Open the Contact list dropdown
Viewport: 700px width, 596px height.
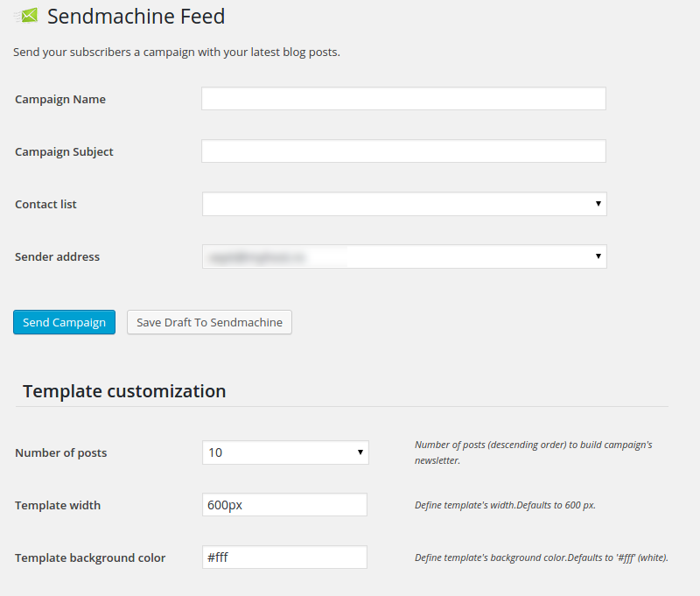[404, 204]
